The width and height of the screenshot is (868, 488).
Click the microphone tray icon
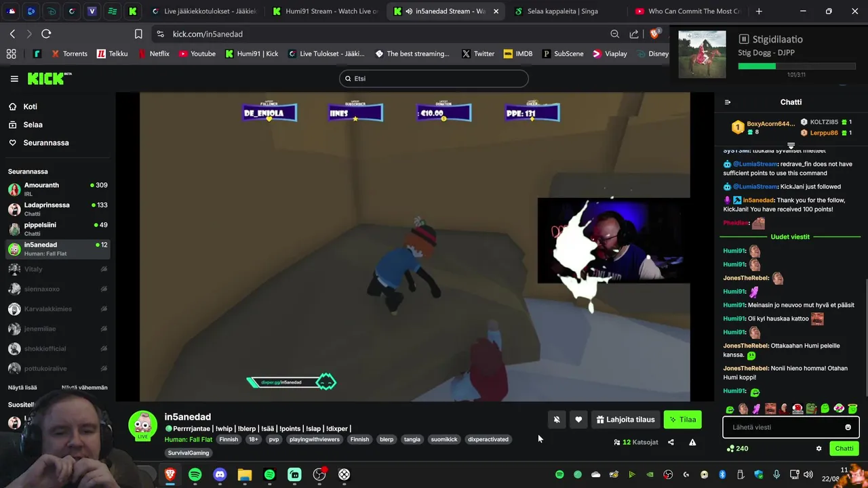(776, 474)
